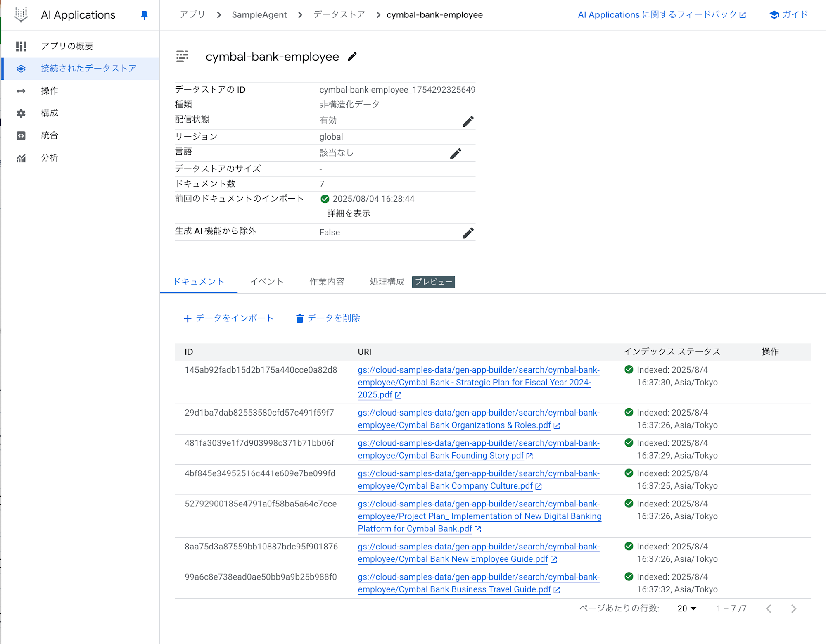Screen dimensions: 826x644
Task: Click data store ID value cymbal-bank-employee_1754292325649
Action: pos(397,90)
